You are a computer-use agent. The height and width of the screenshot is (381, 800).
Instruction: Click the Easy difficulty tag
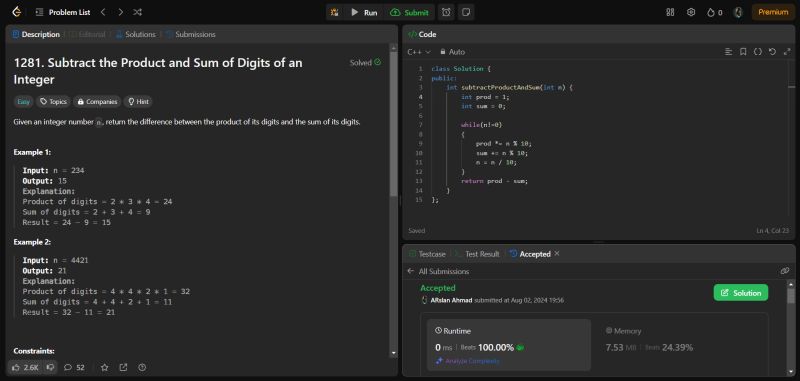coord(23,101)
